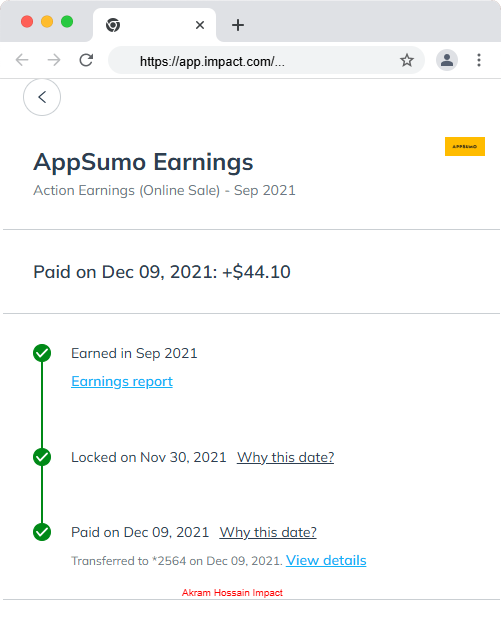Open a new browser tab
The height and width of the screenshot is (621, 501).
(238, 25)
